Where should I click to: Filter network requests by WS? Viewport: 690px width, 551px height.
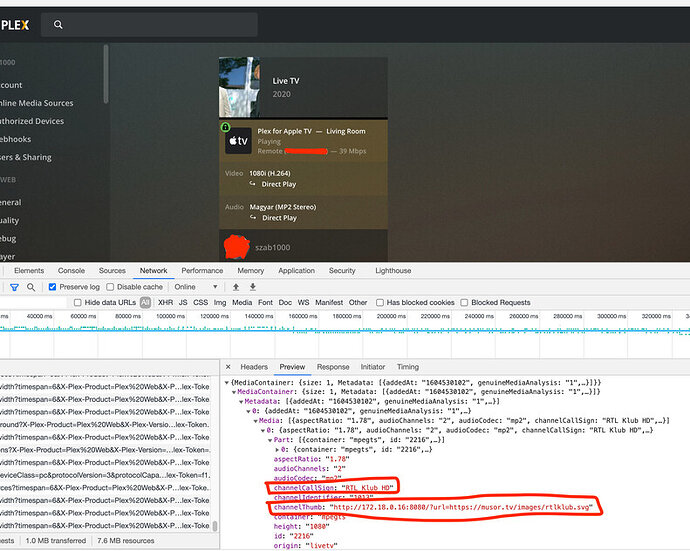click(x=304, y=302)
